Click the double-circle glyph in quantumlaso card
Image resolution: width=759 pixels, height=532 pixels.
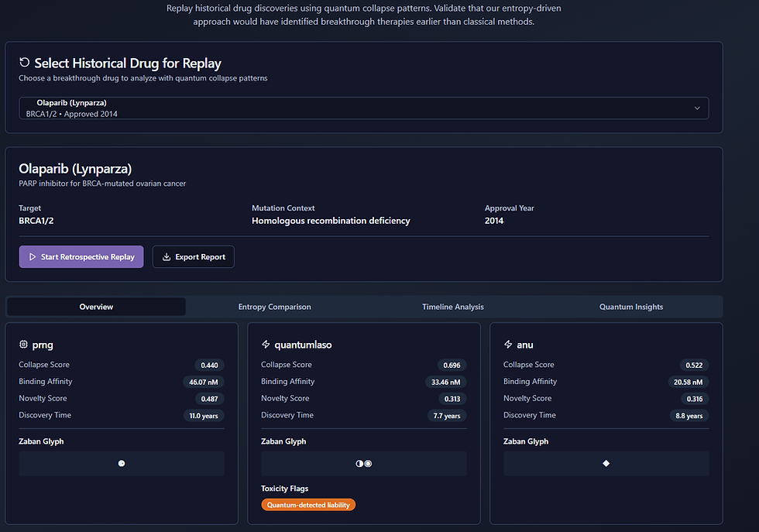click(x=363, y=463)
